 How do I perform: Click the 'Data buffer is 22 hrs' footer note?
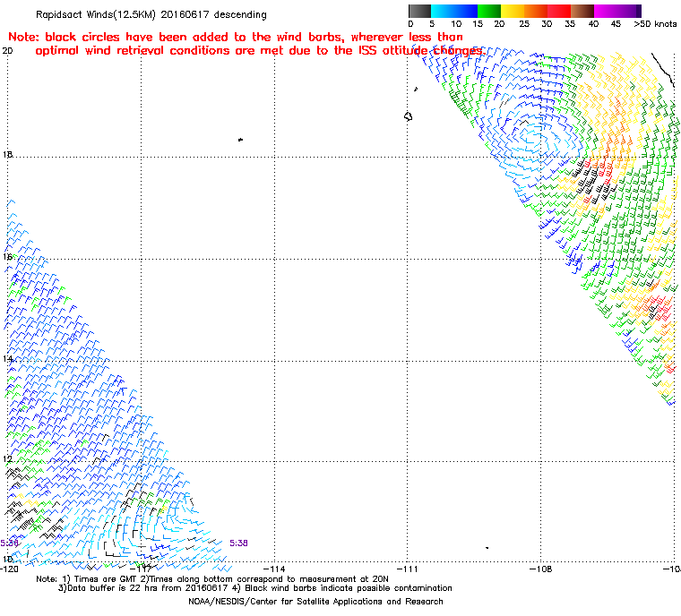(255, 588)
